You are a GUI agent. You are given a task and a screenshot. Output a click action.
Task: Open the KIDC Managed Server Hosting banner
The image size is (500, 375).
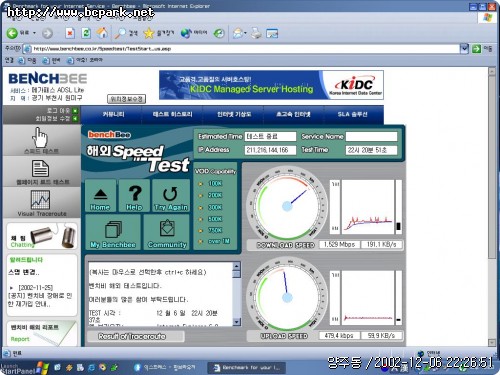[271, 85]
